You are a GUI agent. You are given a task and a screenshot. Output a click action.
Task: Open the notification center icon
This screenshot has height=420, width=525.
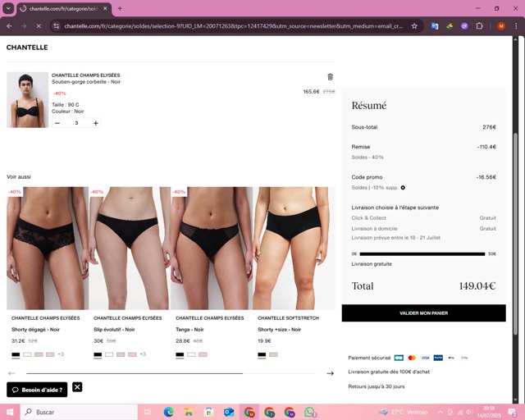point(512,413)
